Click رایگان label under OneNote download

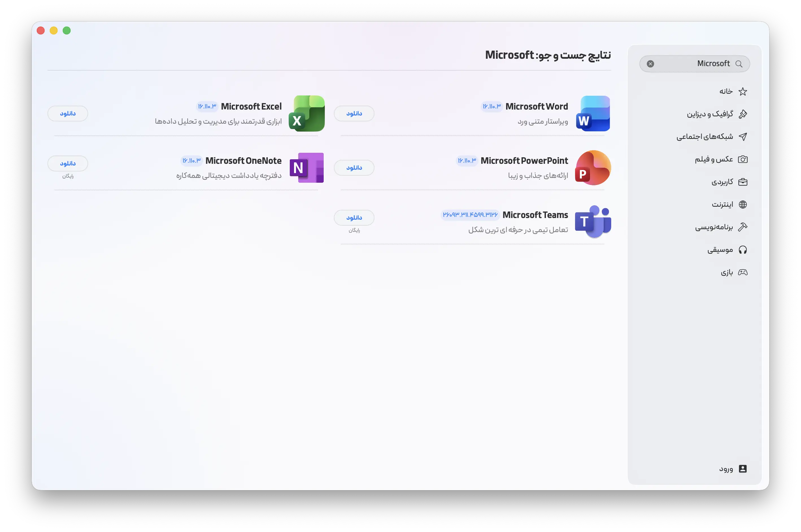point(68,176)
